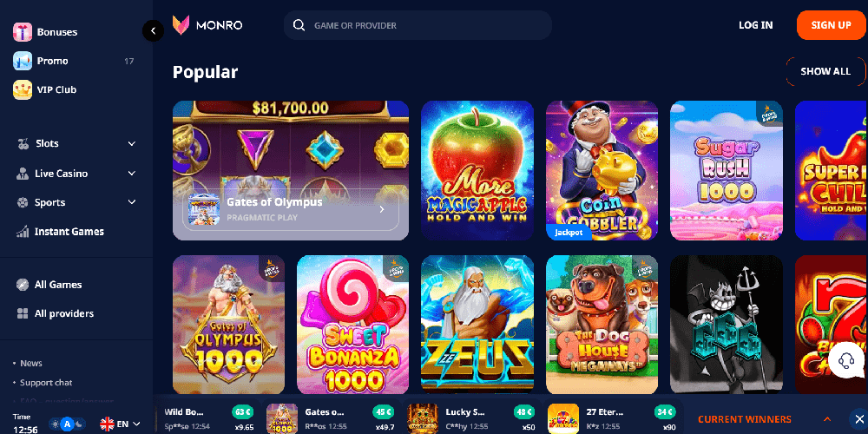Screen dimensions: 868x434
Task: Open the Bonuses gift icon
Action: (23, 32)
